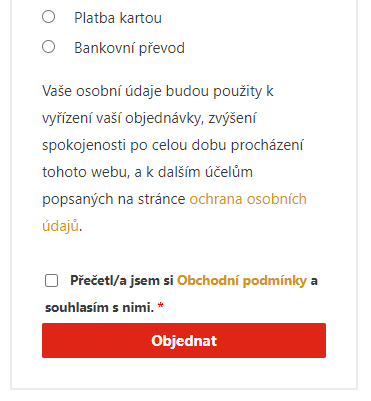Click the red asterisk required marker

coord(161,305)
